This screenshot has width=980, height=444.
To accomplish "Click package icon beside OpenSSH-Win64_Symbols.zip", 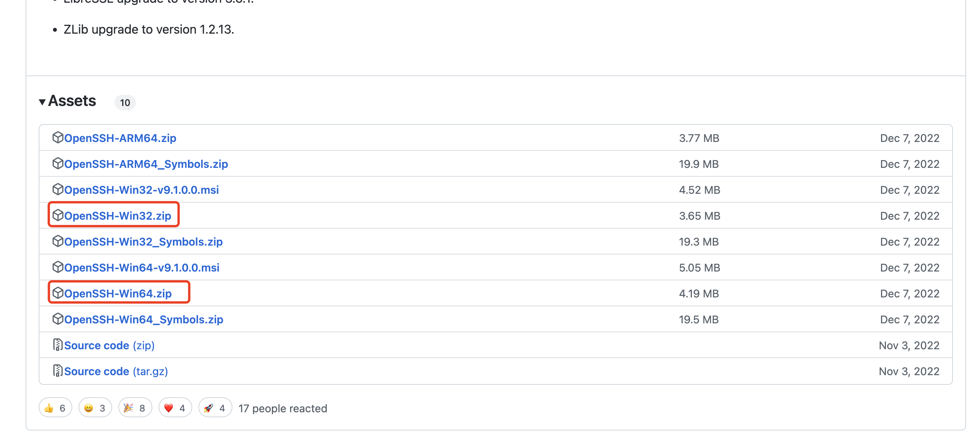I will [x=58, y=319].
